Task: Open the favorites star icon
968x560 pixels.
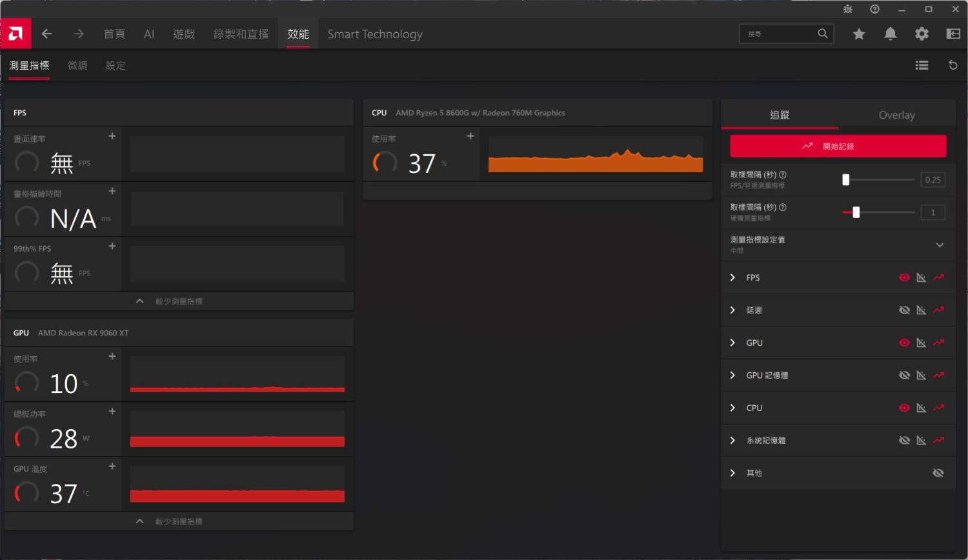Action: click(859, 34)
